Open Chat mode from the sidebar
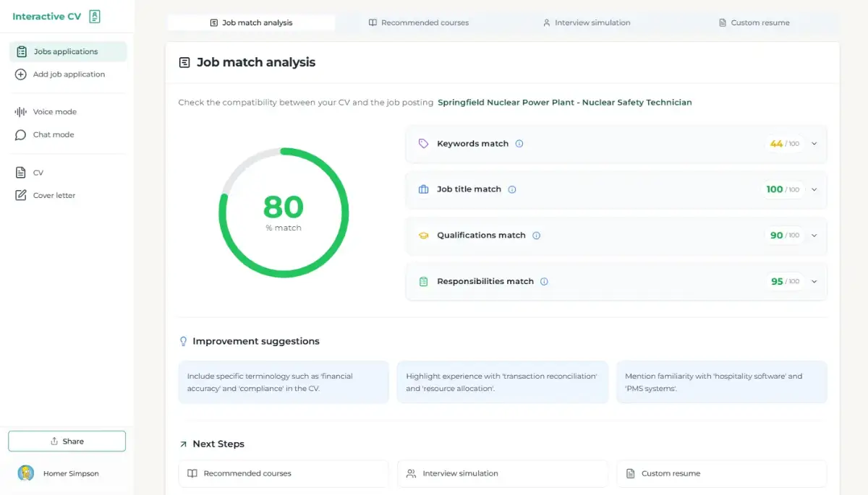The image size is (868, 495). click(53, 135)
